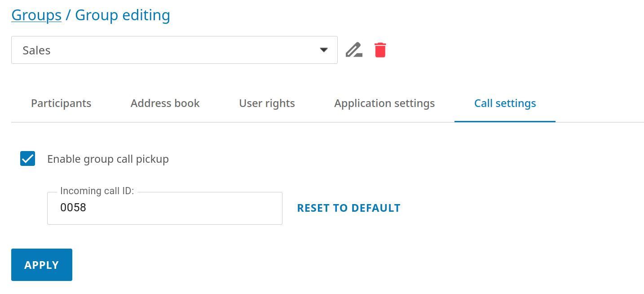Click the 'Enable group call pickup' label

(108, 159)
